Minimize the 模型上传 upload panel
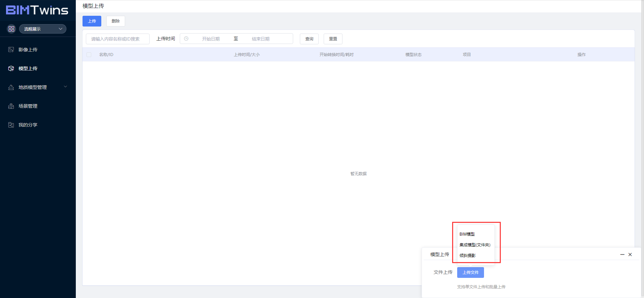This screenshot has height=298, width=644. click(x=622, y=255)
